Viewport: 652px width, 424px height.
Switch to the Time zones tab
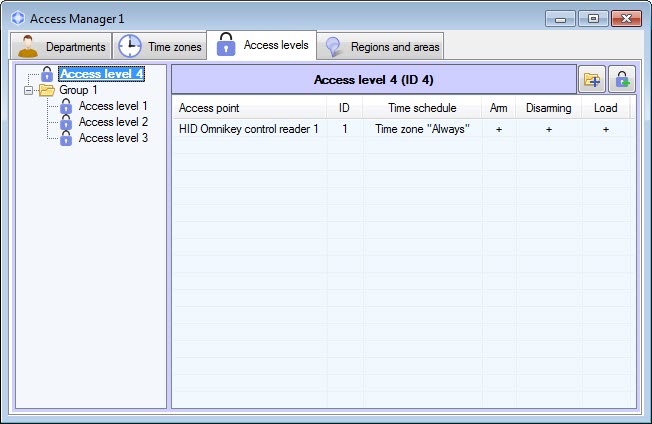click(160, 46)
